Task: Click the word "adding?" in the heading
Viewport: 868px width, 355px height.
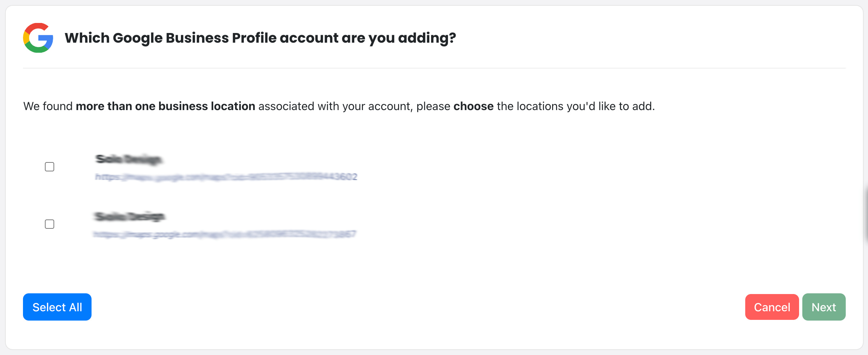Action: [x=427, y=38]
